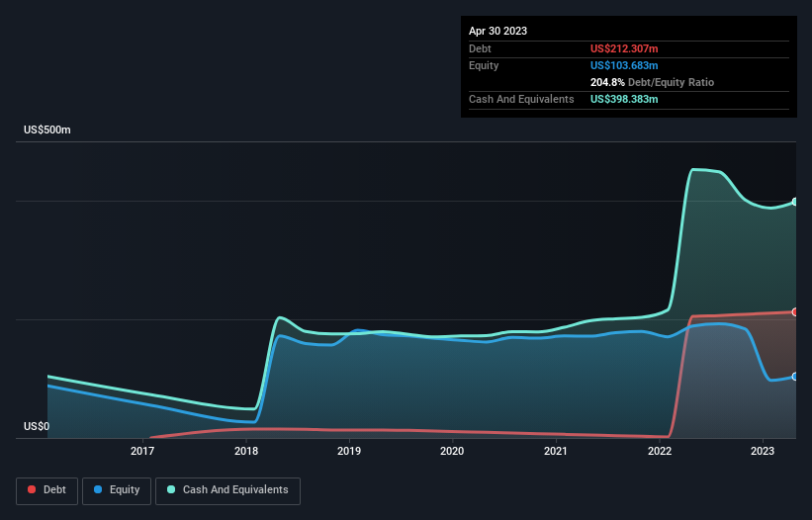Click the 2021 x-axis label

tap(556, 451)
